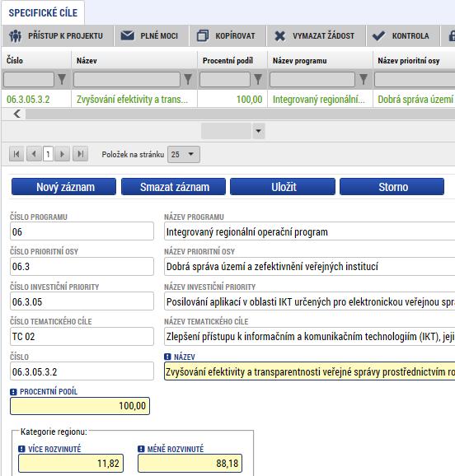
Task: Click info icon next to Název label
Action: (167, 357)
